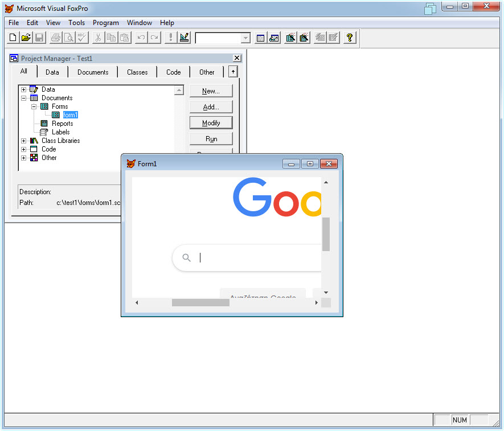Click the Run button in Project Manager

pyautogui.click(x=211, y=139)
